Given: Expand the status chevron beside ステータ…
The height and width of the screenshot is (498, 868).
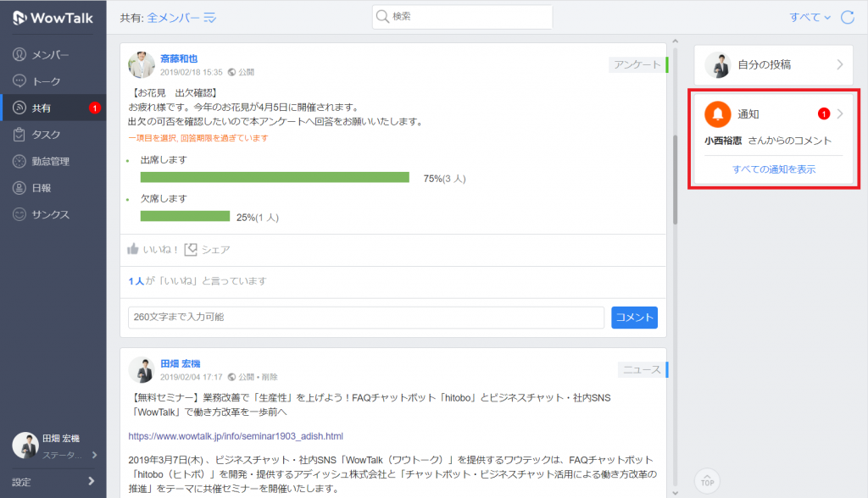Looking at the screenshot, I should click(x=95, y=455).
